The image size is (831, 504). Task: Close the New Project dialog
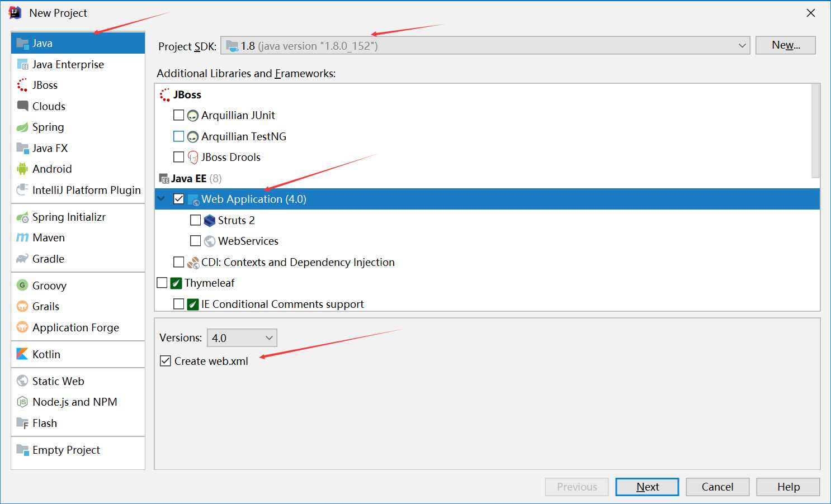pyautogui.click(x=811, y=13)
